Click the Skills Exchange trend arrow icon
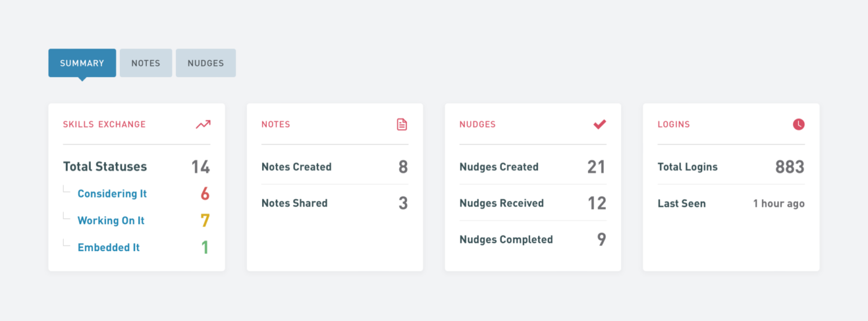This screenshot has height=321, width=868. [203, 124]
